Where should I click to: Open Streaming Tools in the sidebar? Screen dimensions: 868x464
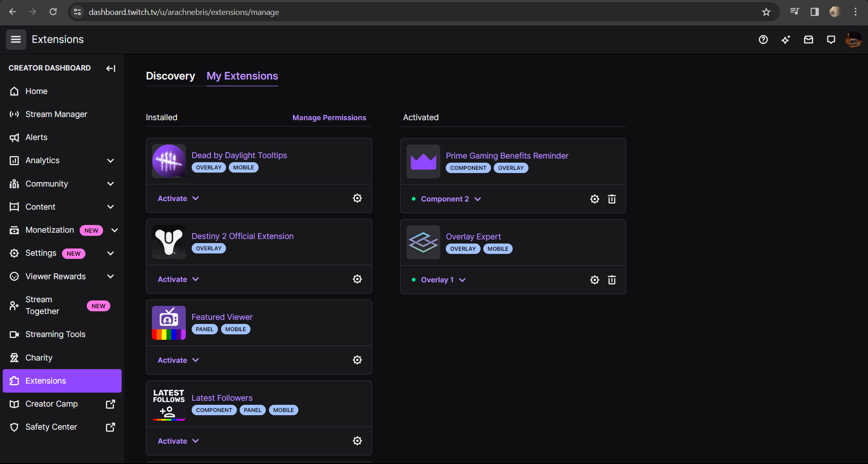[x=62, y=334]
